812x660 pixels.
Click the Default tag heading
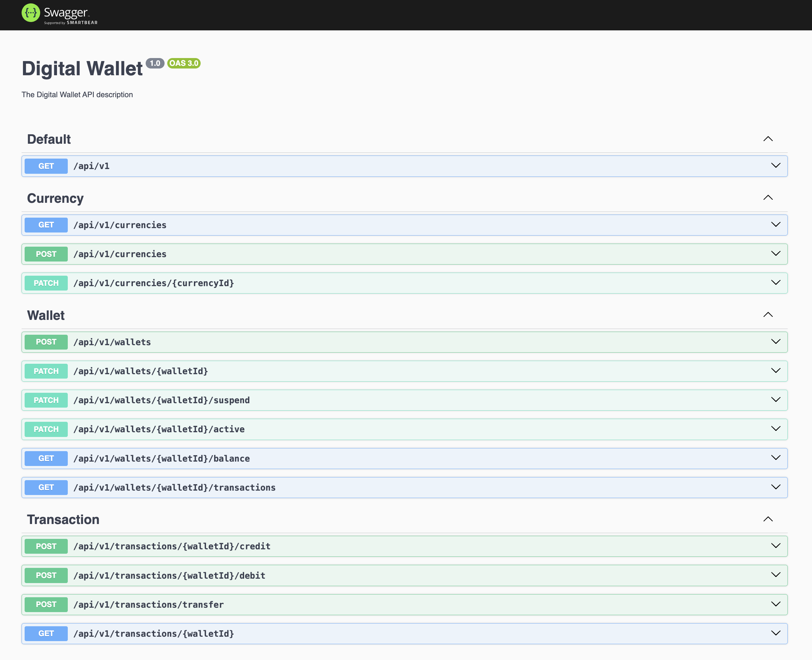(x=49, y=139)
